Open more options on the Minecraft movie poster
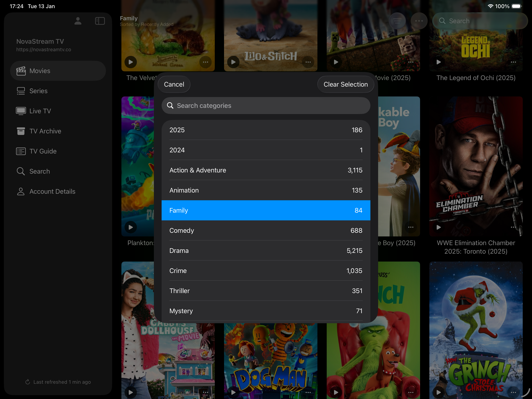The width and height of the screenshot is (532, 399). (411, 62)
